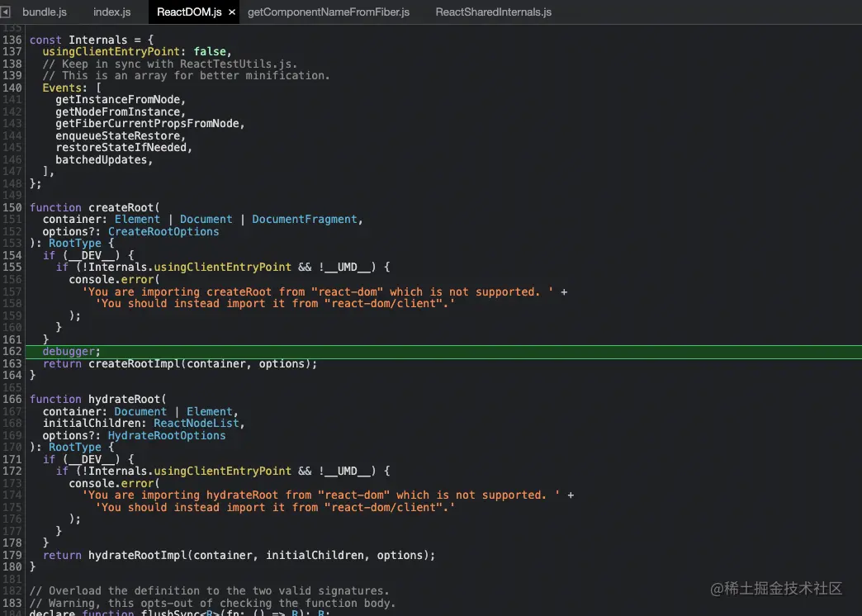The height and width of the screenshot is (616, 862).
Task: Click the createRoot function name
Action: click(121, 208)
